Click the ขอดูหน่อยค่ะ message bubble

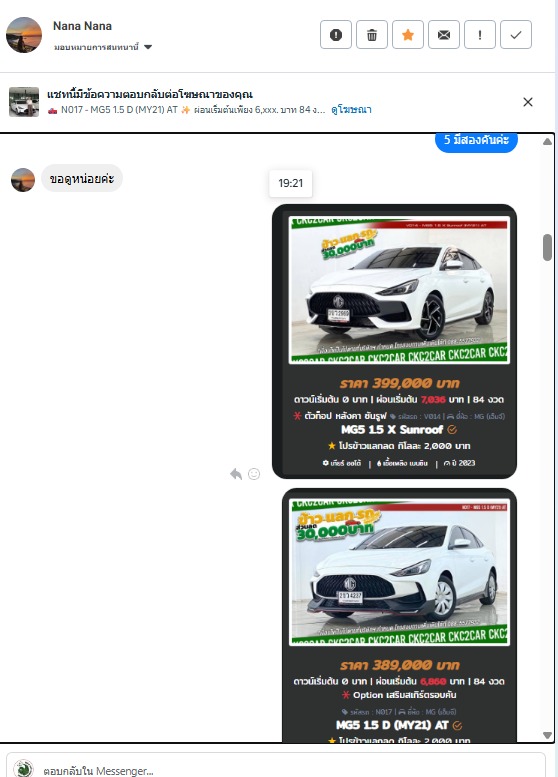point(82,178)
